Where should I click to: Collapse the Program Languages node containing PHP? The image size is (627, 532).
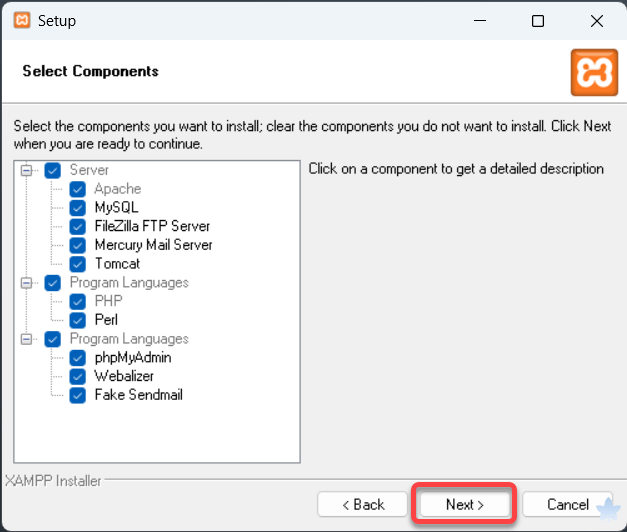pos(26,283)
